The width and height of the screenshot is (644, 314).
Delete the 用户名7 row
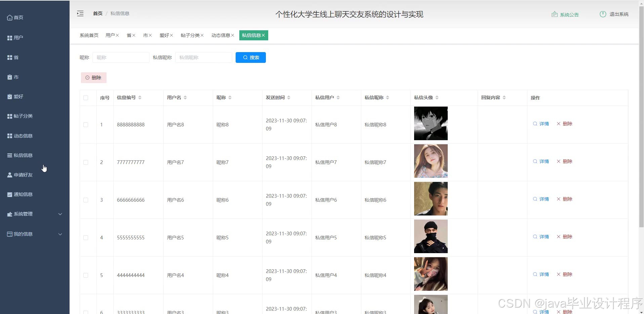pos(565,161)
